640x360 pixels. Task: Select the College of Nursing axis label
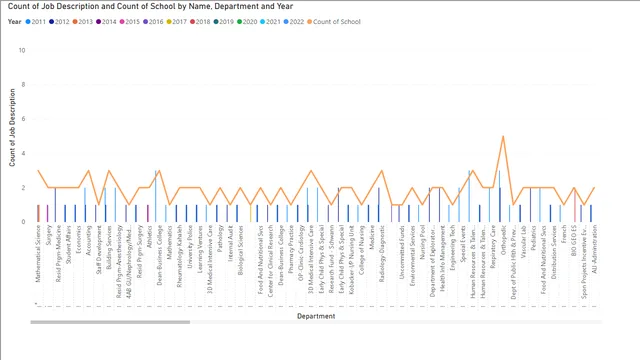tap(361, 250)
